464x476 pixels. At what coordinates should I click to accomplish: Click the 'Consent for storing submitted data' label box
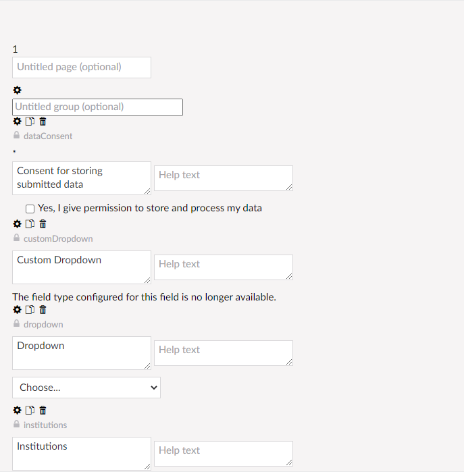82,178
